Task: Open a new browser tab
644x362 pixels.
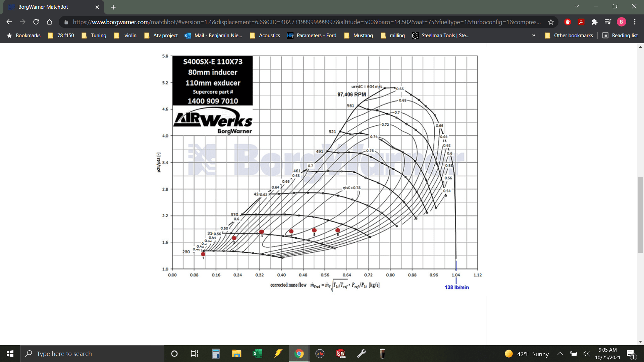Action: (x=113, y=7)
